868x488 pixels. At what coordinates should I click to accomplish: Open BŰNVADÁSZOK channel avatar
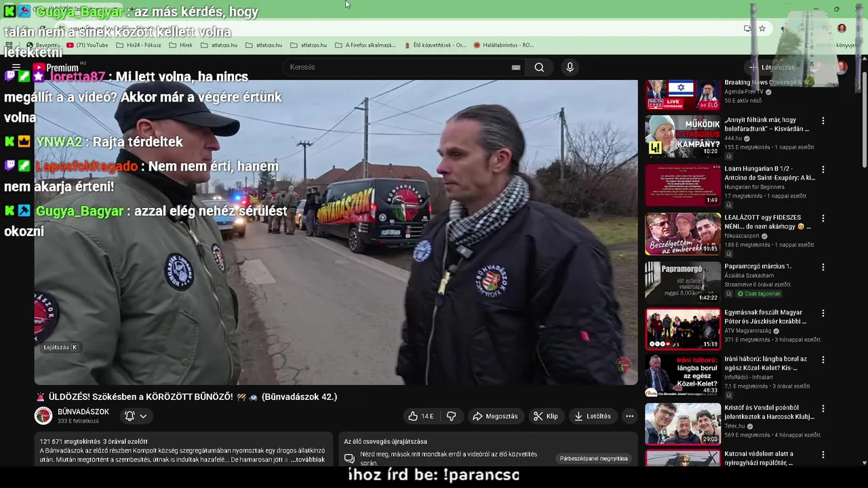click(x=43, y=415)
